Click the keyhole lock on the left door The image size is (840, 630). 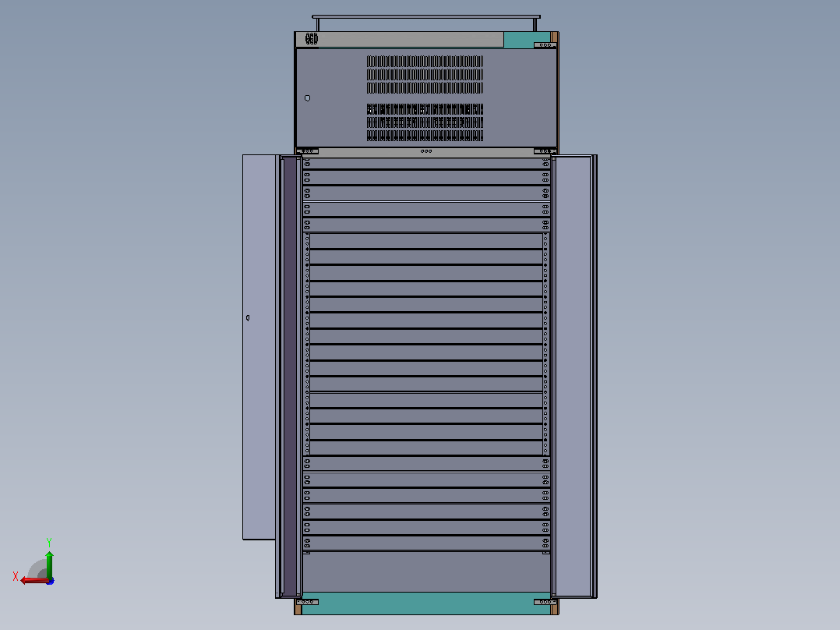point(248,318)
